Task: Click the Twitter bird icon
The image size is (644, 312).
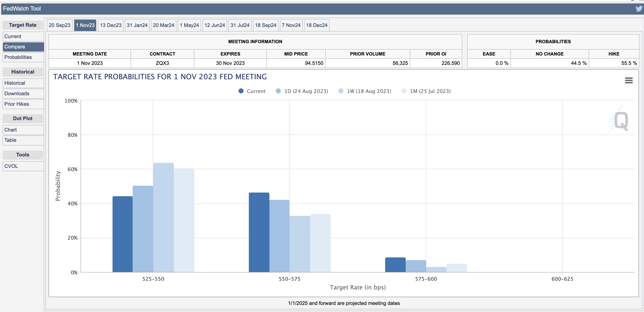Action: [639, 9]
